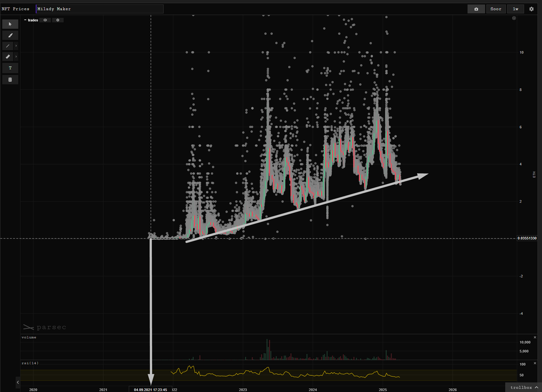The height and width of the screenshot is (392, 542).
Task: Close the rsi(14) indicator pane
Action: [535, 363]
